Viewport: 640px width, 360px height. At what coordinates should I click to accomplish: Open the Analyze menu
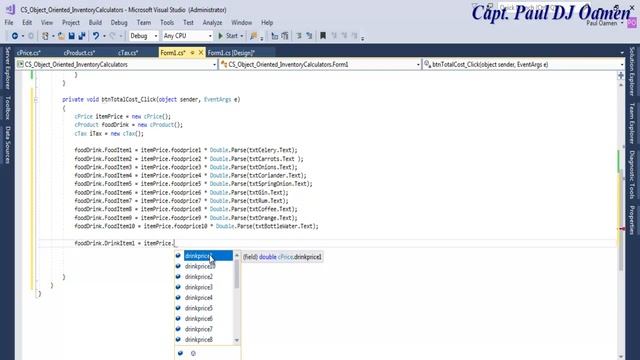[212, 23]
